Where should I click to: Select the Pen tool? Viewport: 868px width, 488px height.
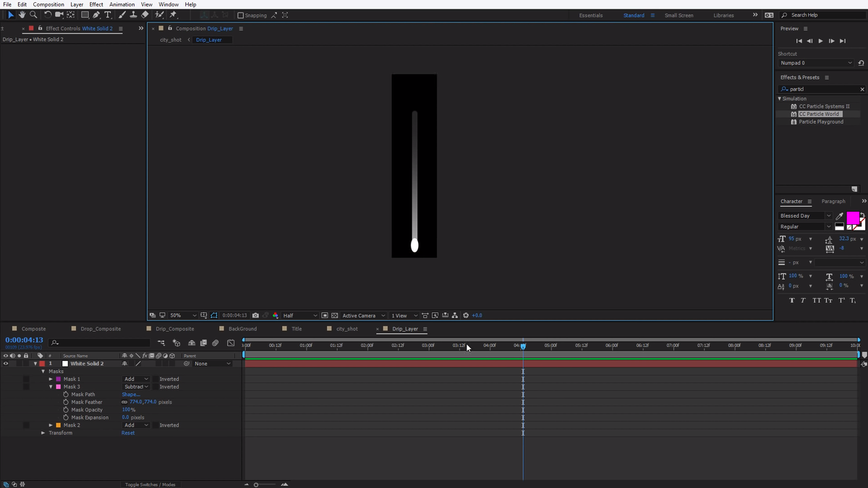pyautogui.click(x=96, y=14)
